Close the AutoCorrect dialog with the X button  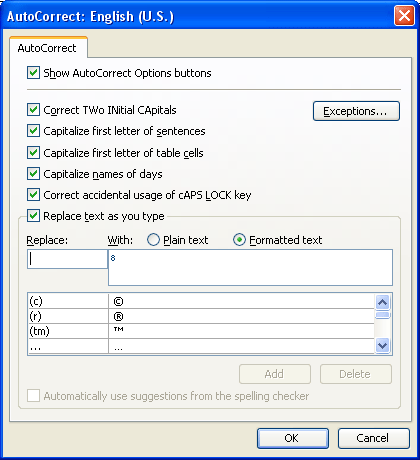(404, 16)
